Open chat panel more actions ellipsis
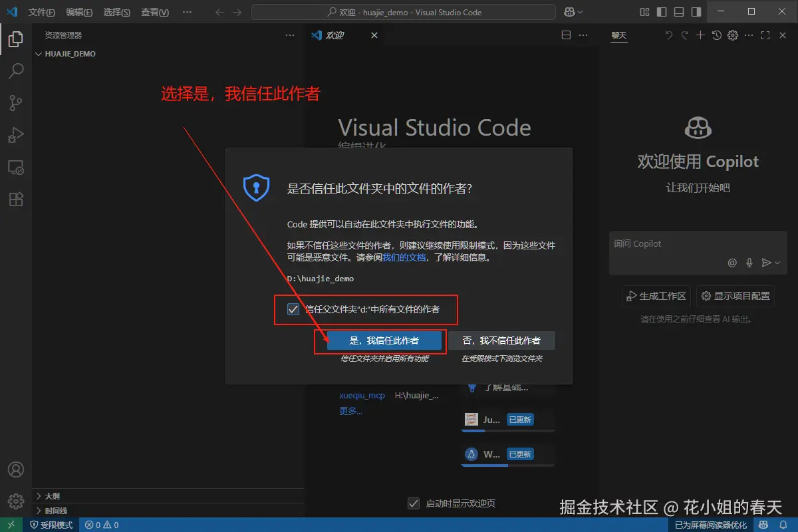Screen dimensions: 798x532 (x=749, y=35)
